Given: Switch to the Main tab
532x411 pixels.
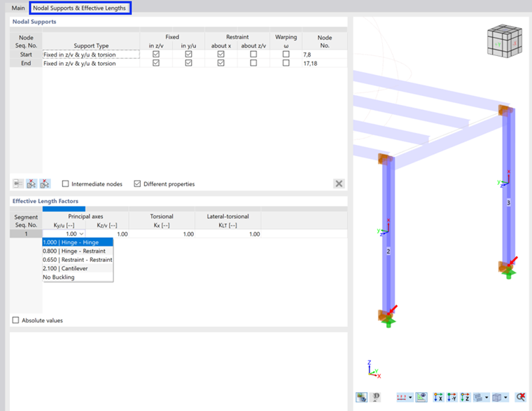Looking at the screenshot, I should (x=18, y=8).
